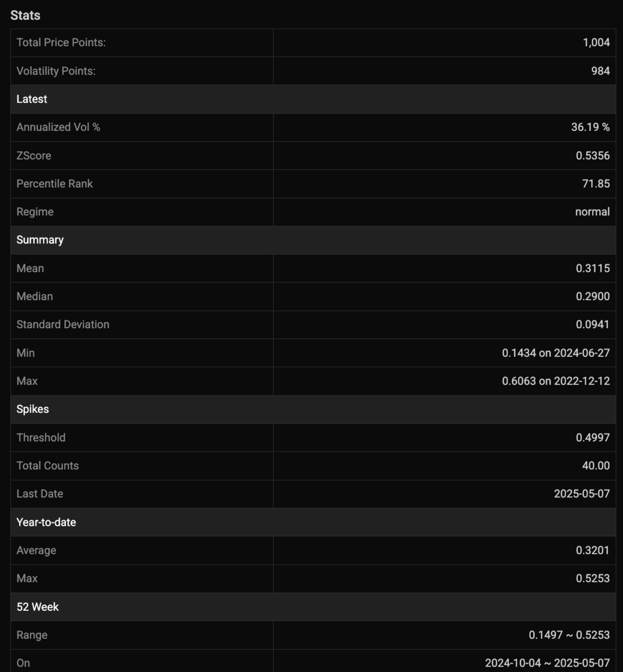Select the Total Price Points value 1,004

click(596, 43)
